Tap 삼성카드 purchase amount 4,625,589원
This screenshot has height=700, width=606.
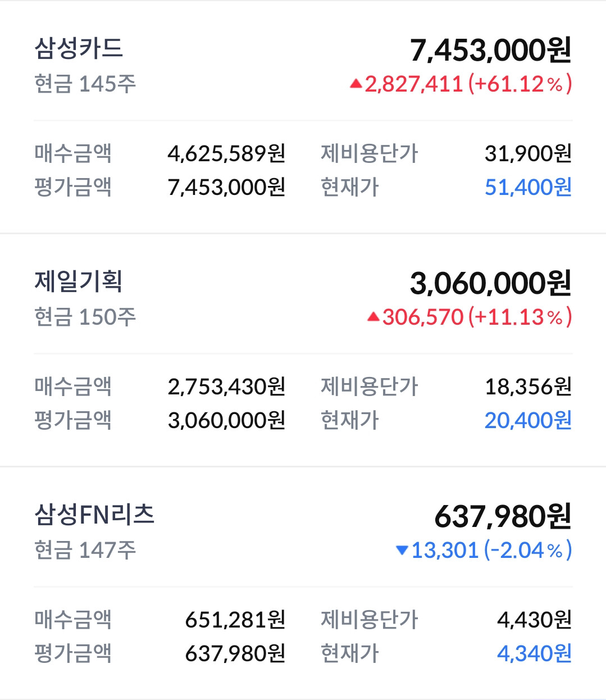click(x=227, y=153)
